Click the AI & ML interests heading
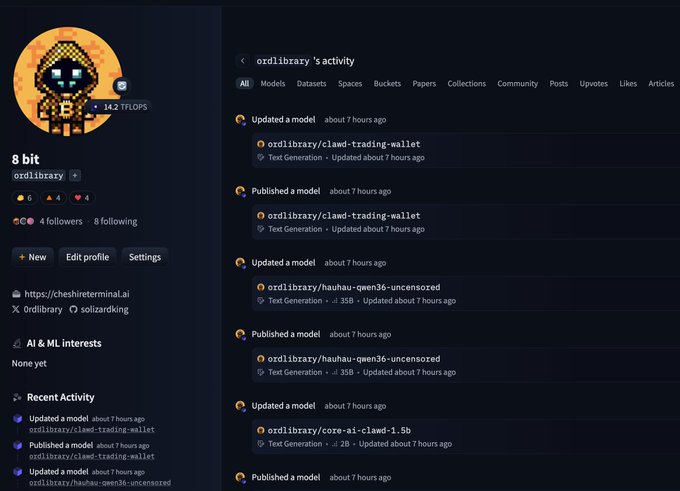This screenshot has width=680, height=491. (64, 343)
